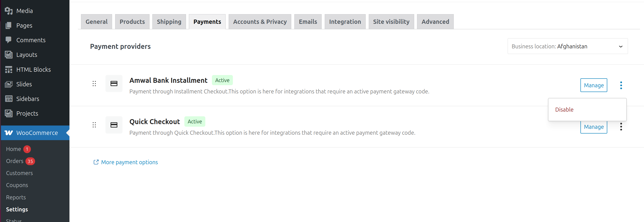The height and width of the screenshot is (222, 644).
Task: Click the Layouts icon in sidebar
Action: point(9,55)
